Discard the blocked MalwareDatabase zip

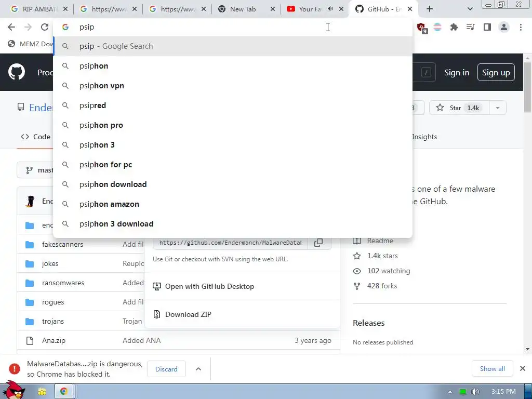pyautogui.click(x=166, y=369)
